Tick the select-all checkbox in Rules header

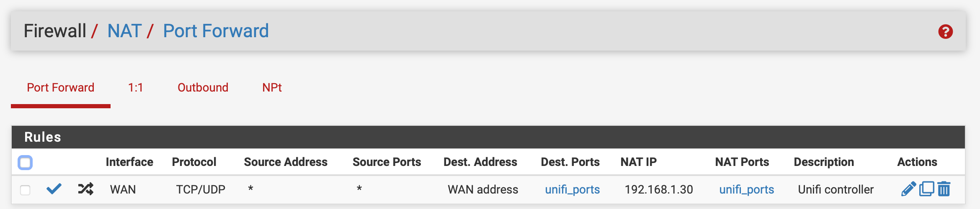25,162
